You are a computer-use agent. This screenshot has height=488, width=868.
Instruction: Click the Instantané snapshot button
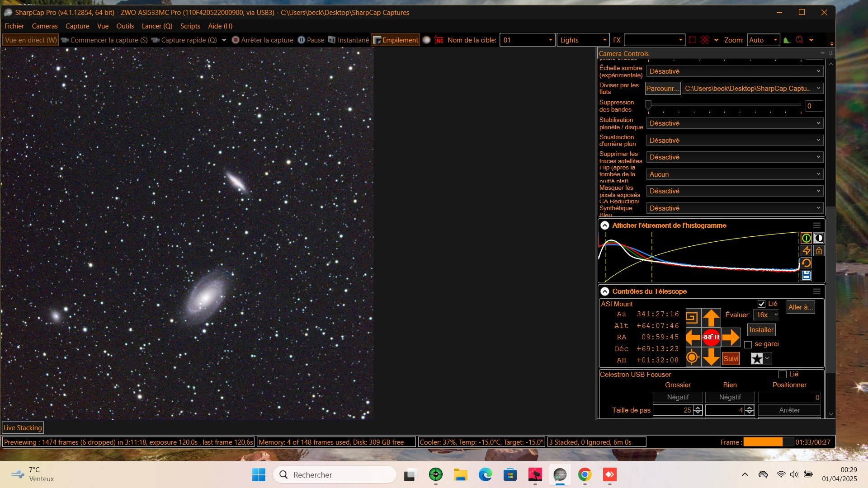[349, 40]
